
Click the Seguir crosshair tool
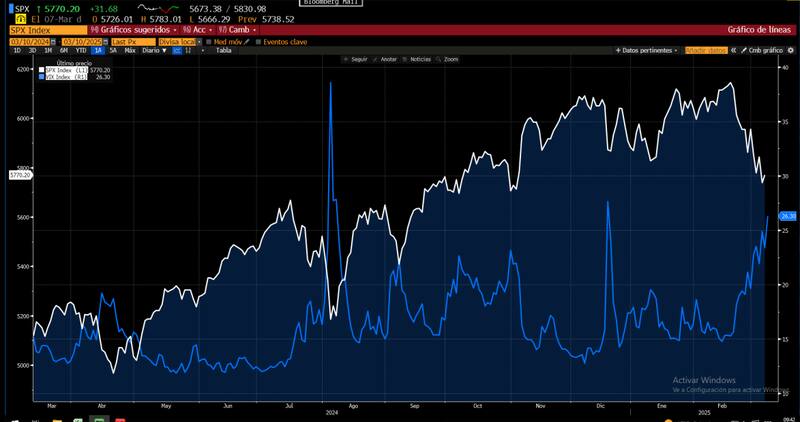pyautogui.click(x=355, y=60)
